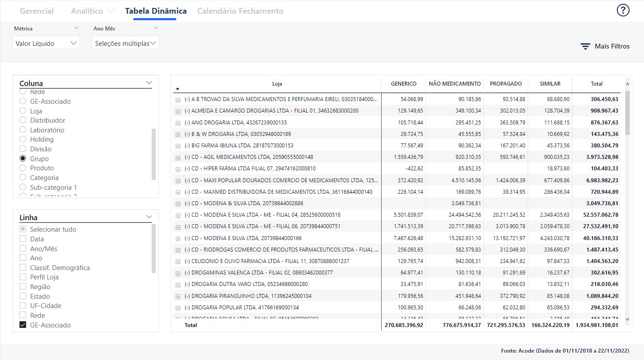Viewport: 644px width, 361px height.
Task: Expand CD - MODENA & SILVA LTDA row
Action: [x=178, y=204]
